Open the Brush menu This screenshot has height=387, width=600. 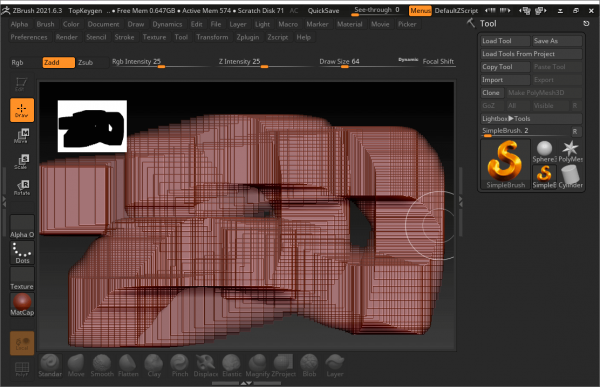(x=46, y=24)
